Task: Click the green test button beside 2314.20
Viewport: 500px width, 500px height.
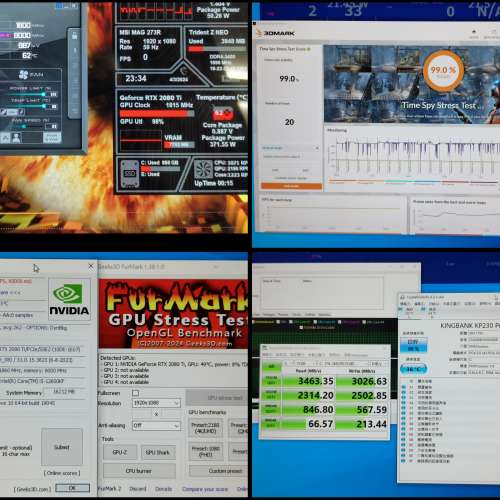Action: click(272, 395)
